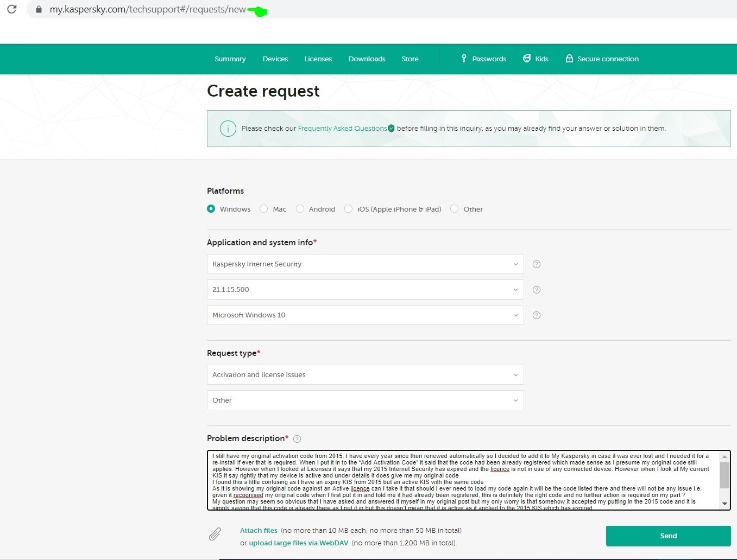Click the Create request heading
The height and width of the screenshot is (560, 737).
(263, 91)
